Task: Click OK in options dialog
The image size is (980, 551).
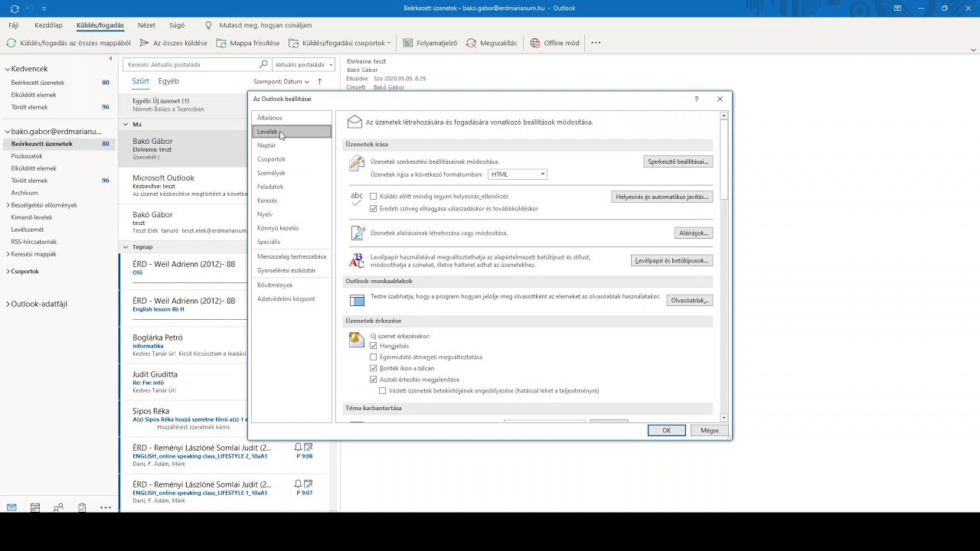Action: [x=666, y=430]
